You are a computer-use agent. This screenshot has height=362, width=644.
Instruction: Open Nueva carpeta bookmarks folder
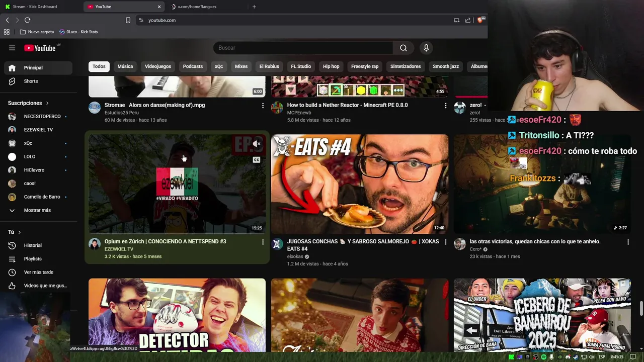point(37,32)
